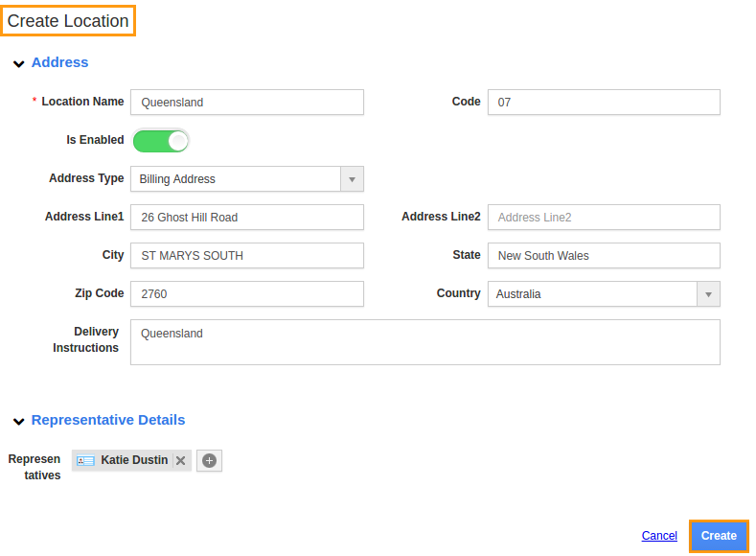This screenshot has width=756, height=556.
Task: Click the Create button
Action: tap(719, 536)
